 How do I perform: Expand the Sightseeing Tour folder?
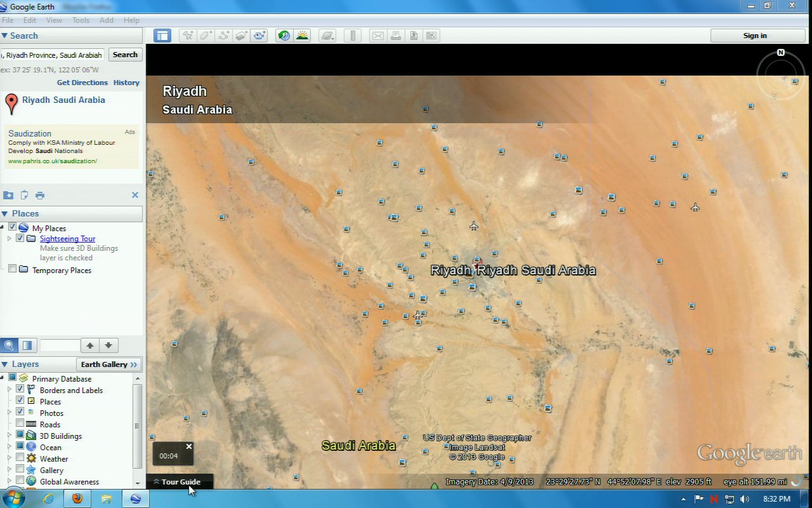10,239
